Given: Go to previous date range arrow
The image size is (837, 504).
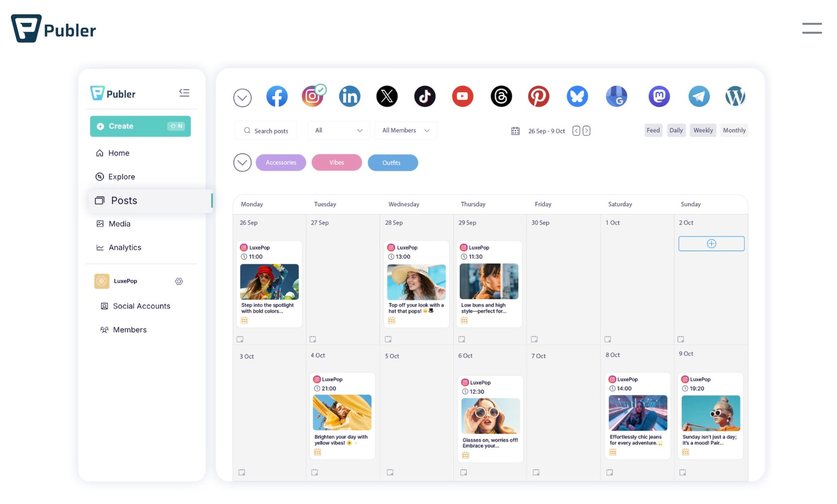Looking at the screenshot, I should pyautogui.click(x=576, y=130).
